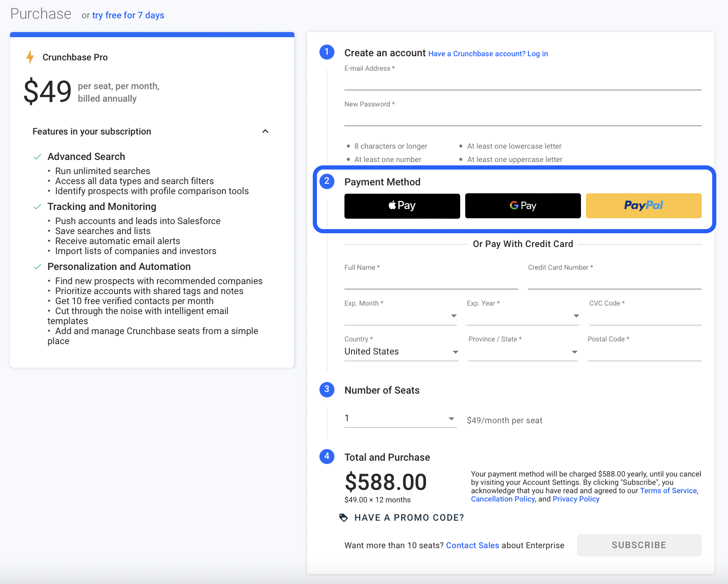Click the Or Pay With Credit Card label
The height and width of the screenshot is (584, 728).
[523, 244]
